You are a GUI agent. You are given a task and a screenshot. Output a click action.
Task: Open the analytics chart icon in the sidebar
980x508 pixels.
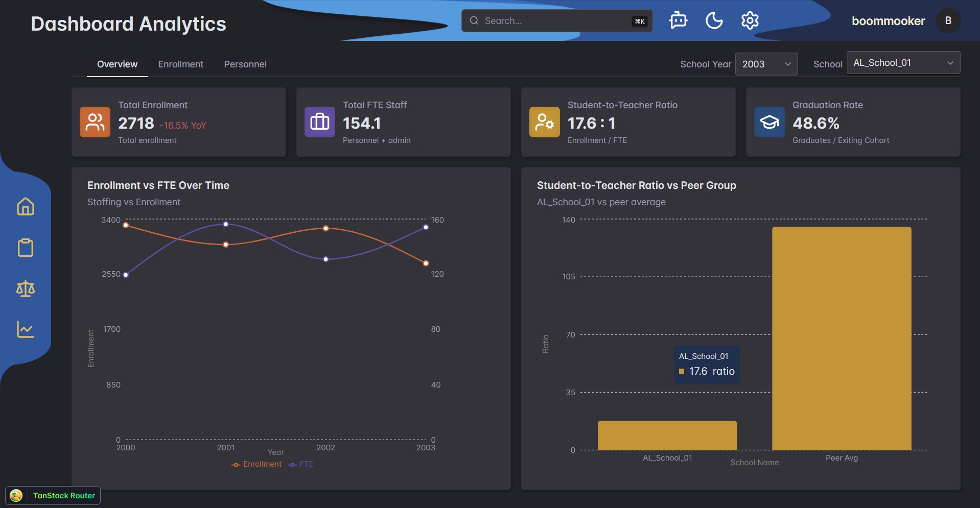(25, 329)
